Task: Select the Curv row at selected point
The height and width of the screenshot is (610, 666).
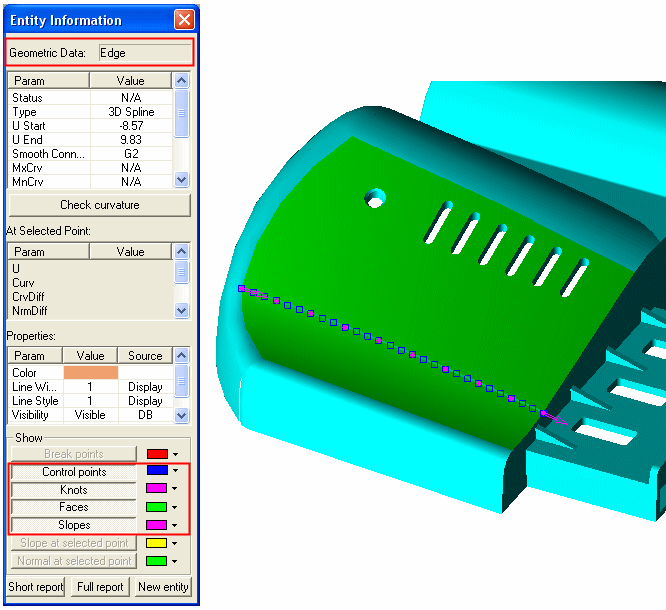Action: [x=90, y=283]
